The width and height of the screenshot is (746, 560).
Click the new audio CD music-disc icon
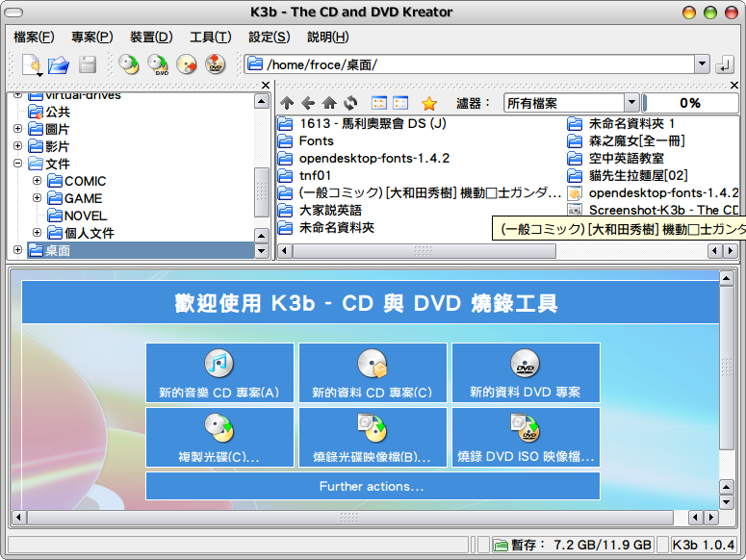point(219,363)
